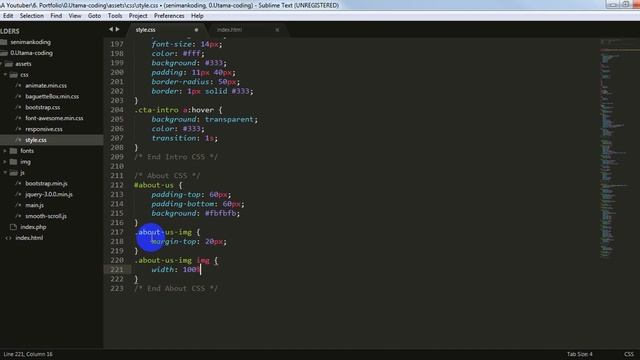Image resolution: width=640 pixels, height=360 pixels.
Task: Click the 0.Utama-coding folder icon
Action: click(x=4, y=53)
